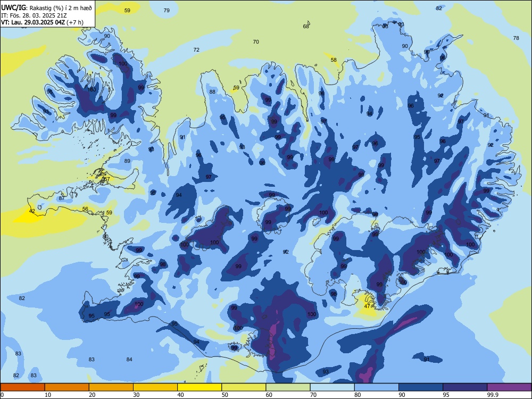Click the humidity value '84' on the map
This screenshot has height=399, width=532.
coord(129,359)
